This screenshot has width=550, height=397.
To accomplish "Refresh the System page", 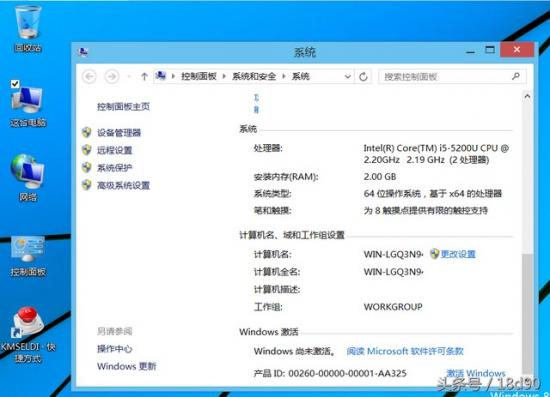I will coord(363,76).
